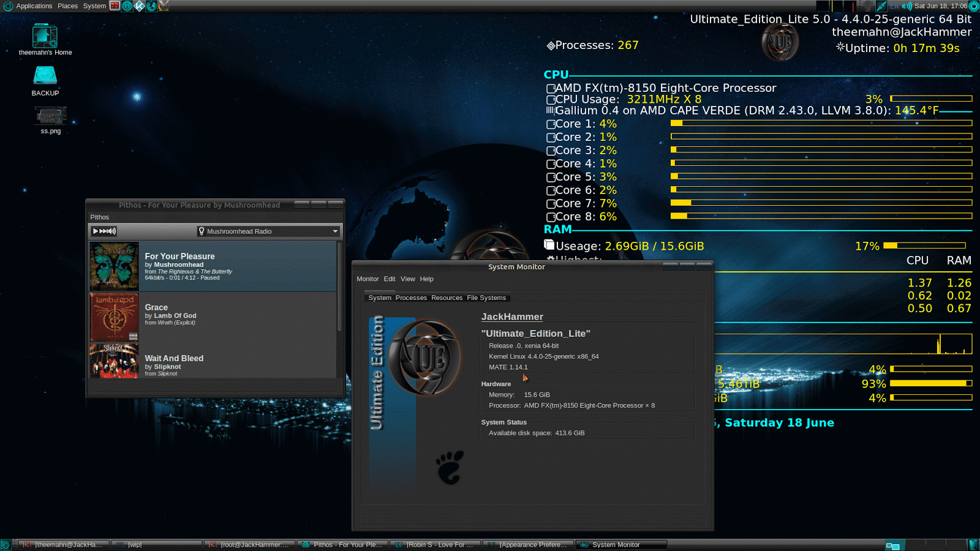Open the View menu in System Monitor
Viewport: 980px width, 551px height.
408,279
